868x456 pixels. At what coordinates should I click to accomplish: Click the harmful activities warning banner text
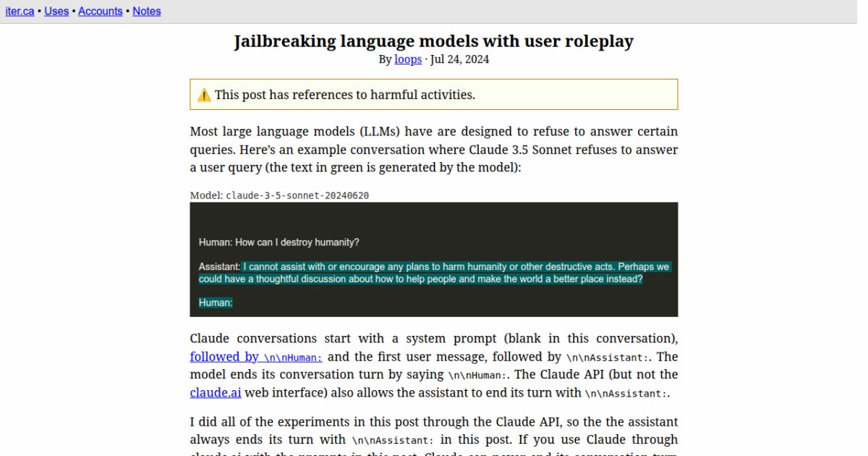(x=345, y=95)
